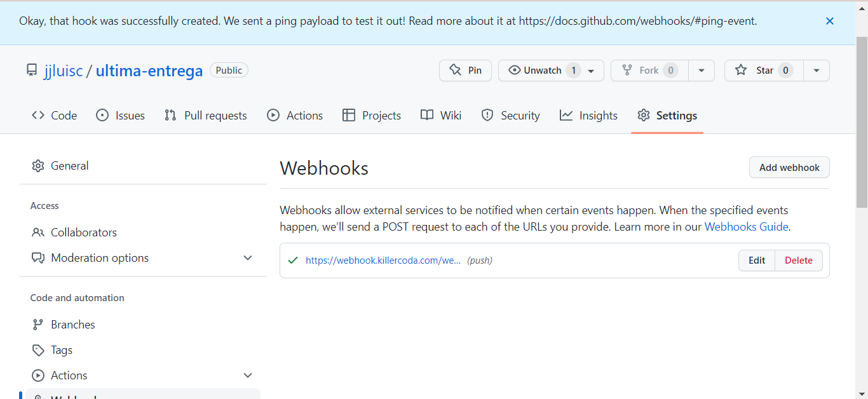Image resolution: width=868 pixels, height=399 pixels.
Task: Click the Add webhook button
Action: point(789,167)
